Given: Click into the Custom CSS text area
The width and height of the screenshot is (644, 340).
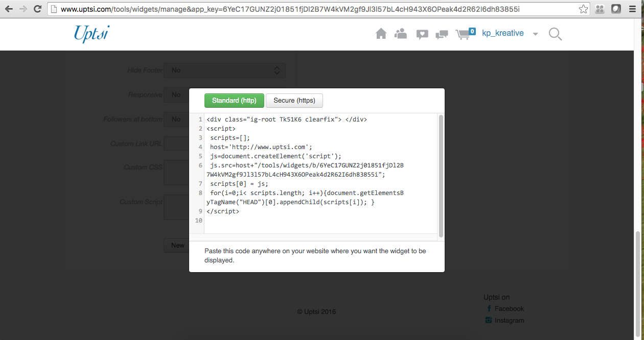Looking at the screenshot, I should pyautogui.click(x=176, y=173).
